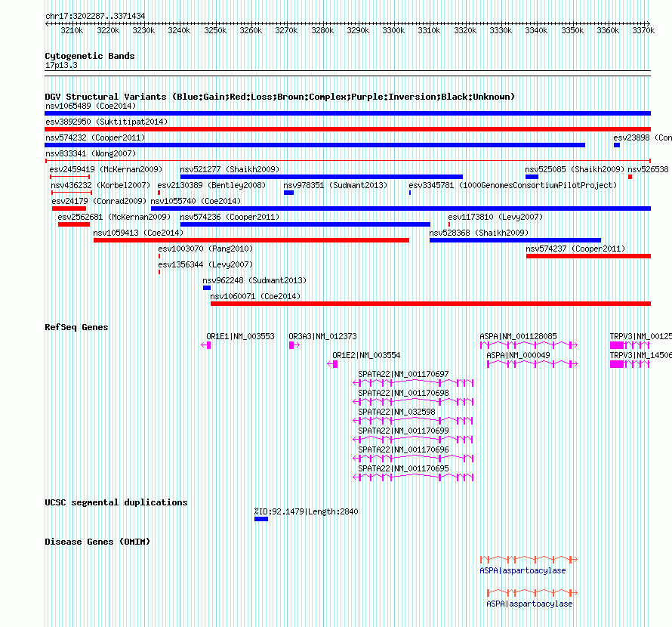Click the nsv526538 red marker
Image resolution: width=672 pixels, height=627 pixels.
tap(630, 177)
